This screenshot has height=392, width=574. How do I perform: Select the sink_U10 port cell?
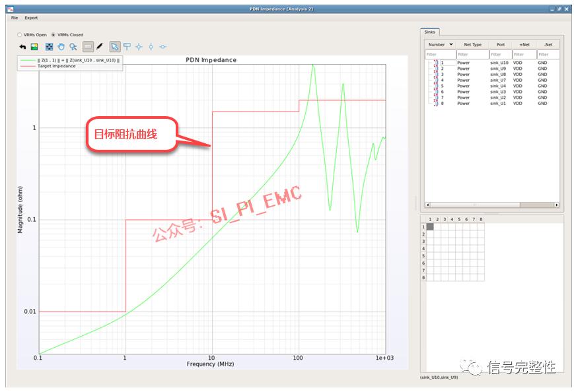point(499,63)
